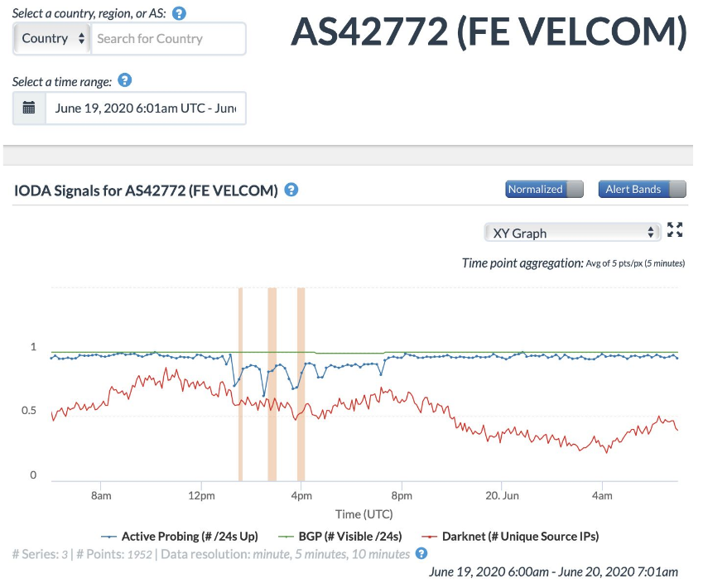The image size is (703, 588).
Task: Toggle the Normalized switch
Action: pos(544,190)
